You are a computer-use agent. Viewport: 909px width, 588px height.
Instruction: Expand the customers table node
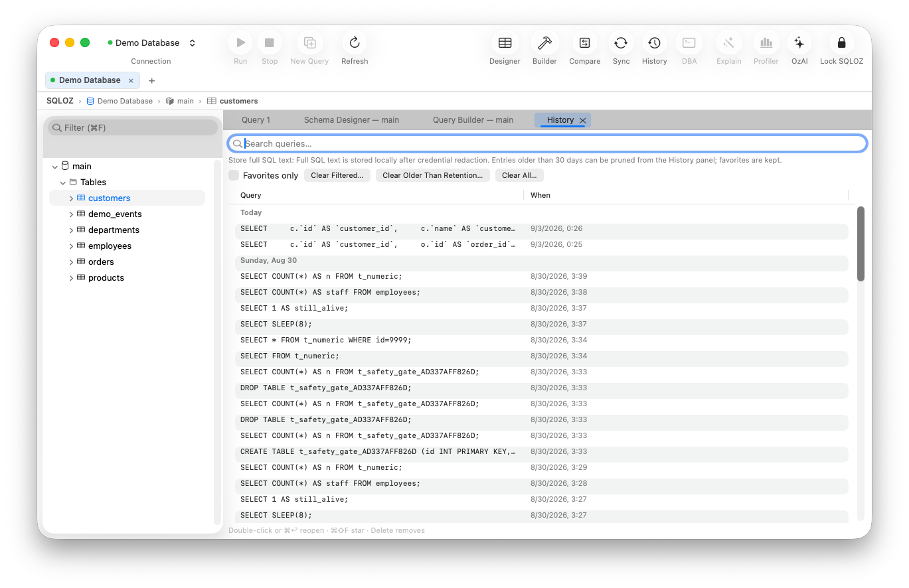pos(71,198)
